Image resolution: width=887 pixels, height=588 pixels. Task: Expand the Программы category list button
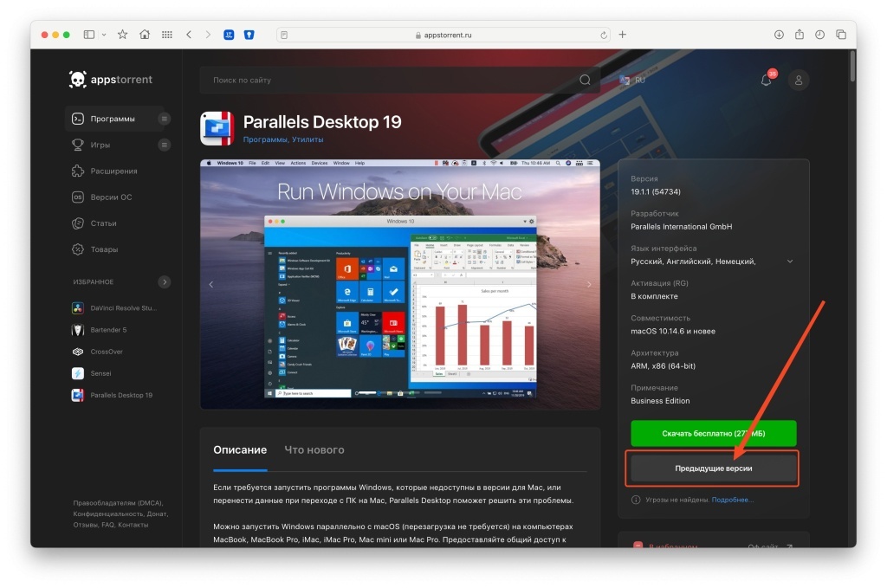point(164,119)
